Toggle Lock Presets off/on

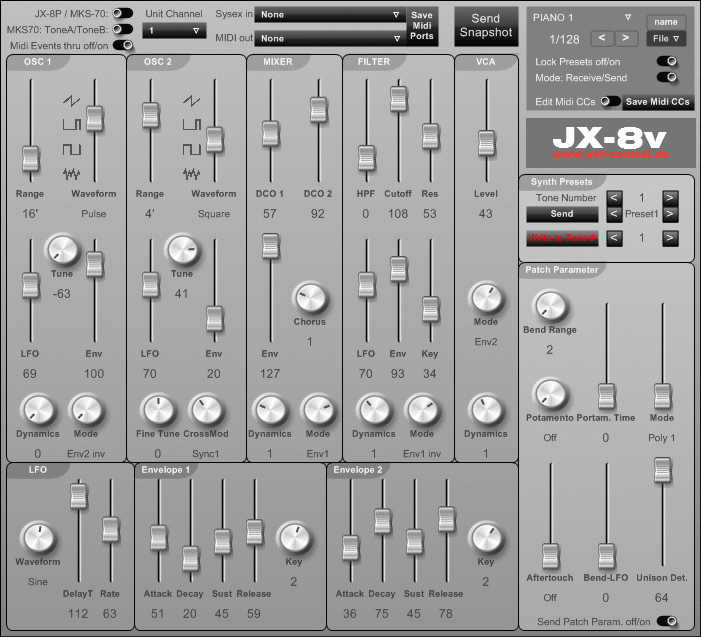[667, 61]
